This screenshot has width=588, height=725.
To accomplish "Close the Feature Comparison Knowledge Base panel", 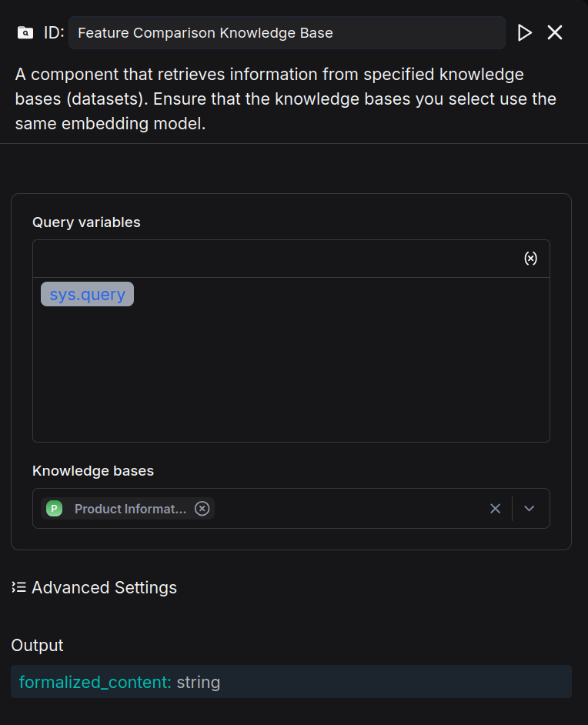I will [555, 32].
